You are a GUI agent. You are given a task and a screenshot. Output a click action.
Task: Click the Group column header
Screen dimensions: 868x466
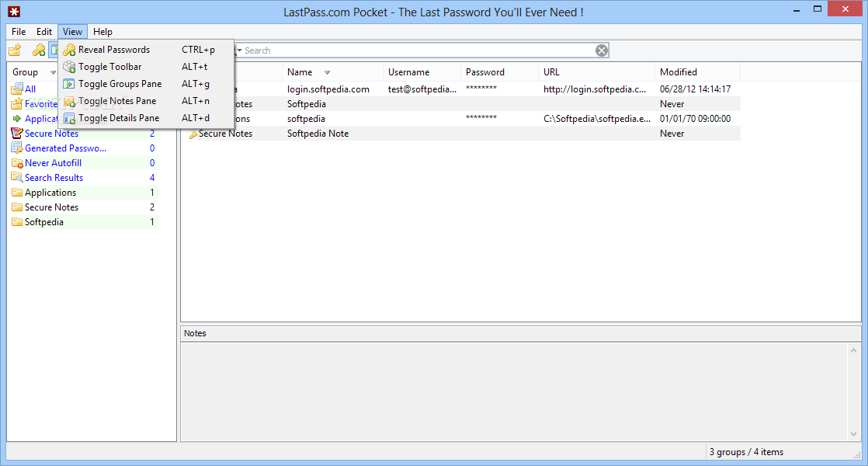[26, 72]
